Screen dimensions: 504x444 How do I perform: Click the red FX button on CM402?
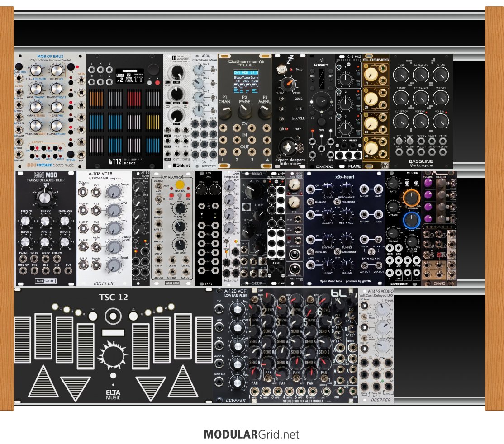point(438,255)
